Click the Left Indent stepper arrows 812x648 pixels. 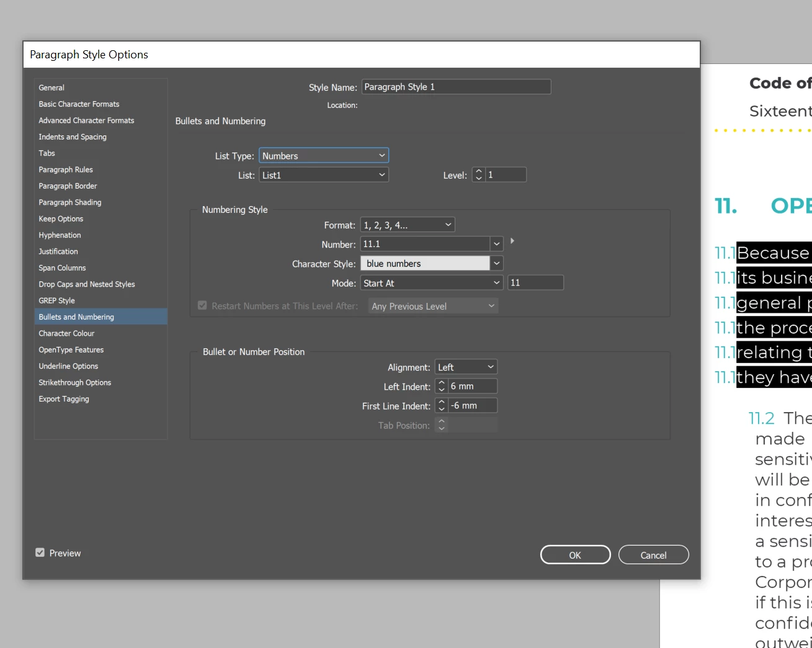pyautogui.click(x=441, y=386)
